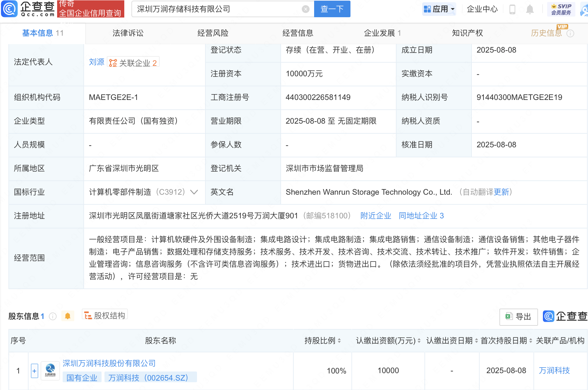
Task: Click registration number 440300226581149
Action: (318, 97)
